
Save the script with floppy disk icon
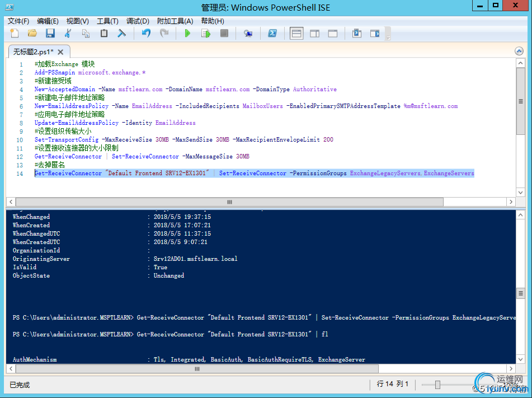(50, 33)
